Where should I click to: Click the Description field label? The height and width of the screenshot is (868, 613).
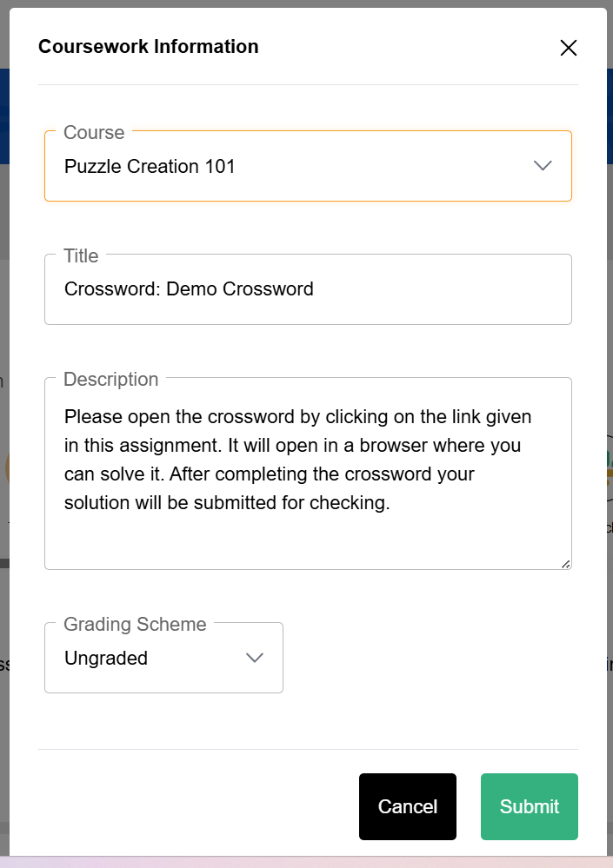pyautogui.click(x=111, y=379)
